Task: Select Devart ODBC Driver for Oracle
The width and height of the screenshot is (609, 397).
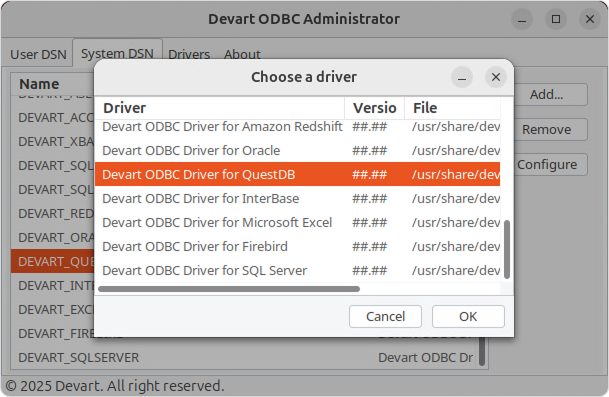Action: [298, 150]
